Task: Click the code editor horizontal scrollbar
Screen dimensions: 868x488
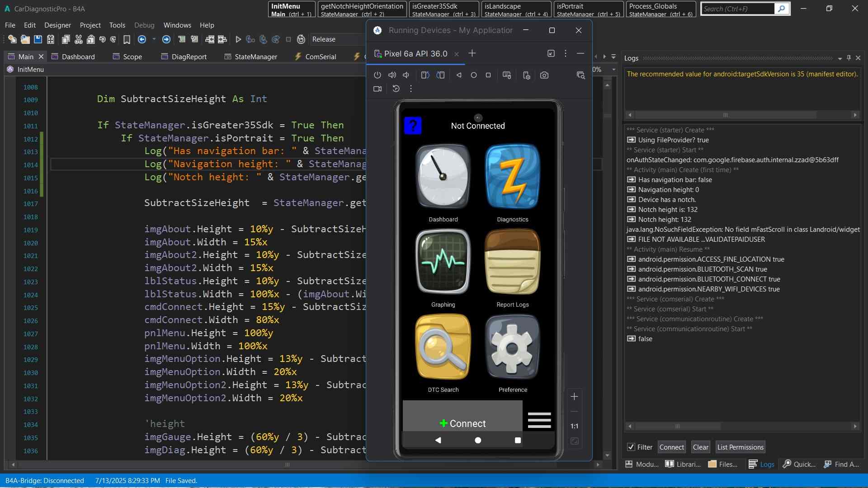Action: [287, 465]
